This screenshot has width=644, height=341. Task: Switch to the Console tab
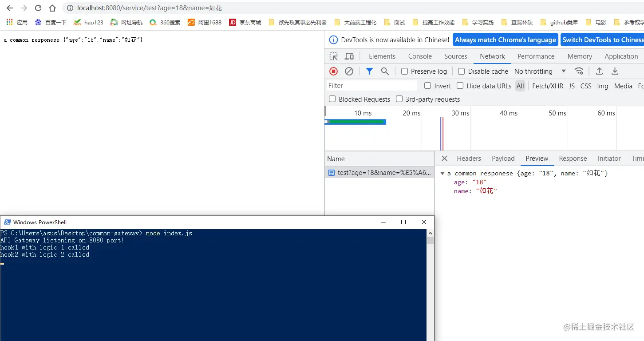pos(420,56)
